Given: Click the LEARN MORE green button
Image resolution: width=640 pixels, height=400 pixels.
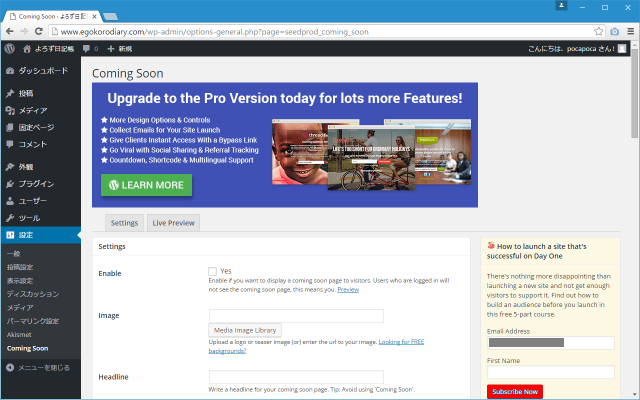Looking at the screenshot, I should [x=147, y=185].
